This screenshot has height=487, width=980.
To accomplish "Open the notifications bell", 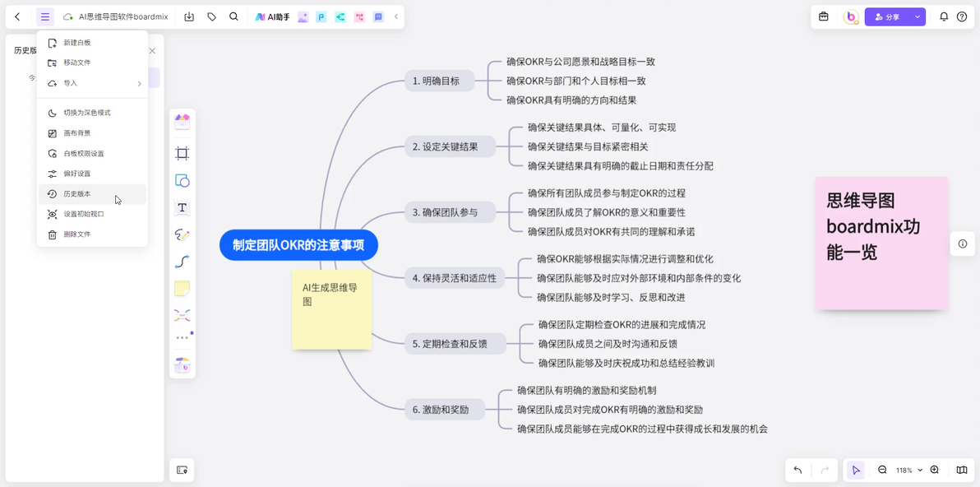I will click(x=944, y=17).
